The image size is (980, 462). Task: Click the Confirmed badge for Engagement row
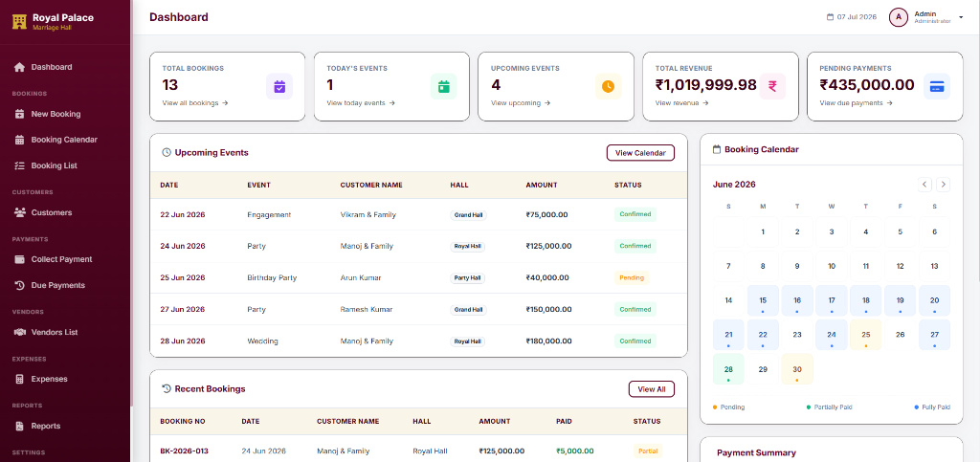(635, 214)
